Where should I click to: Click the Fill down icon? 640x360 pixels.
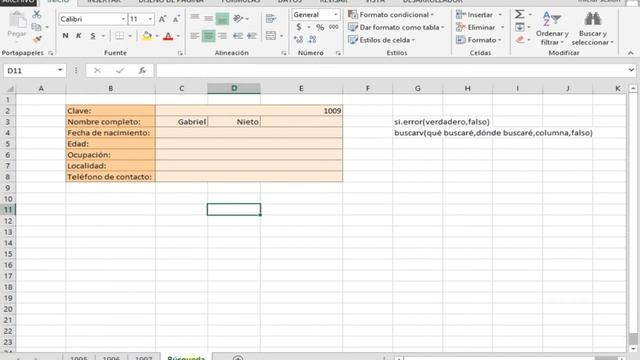pyautogui.click(x=520, y=27)
